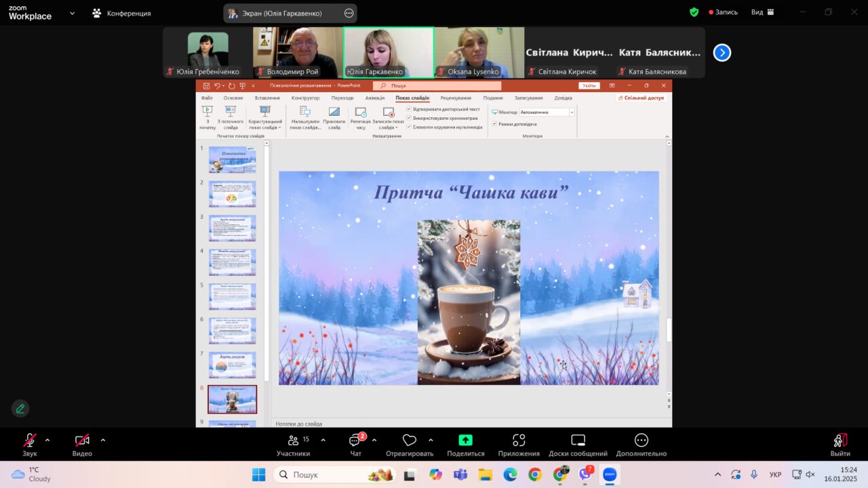
Task: Toggle 'Використовувати хронометраж' checkbox
Action: [x=409, y=117]
